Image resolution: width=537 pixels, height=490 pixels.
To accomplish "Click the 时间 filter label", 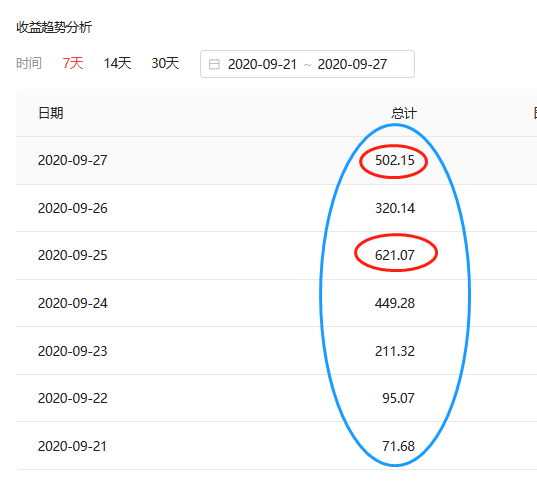I will [29, 63].
